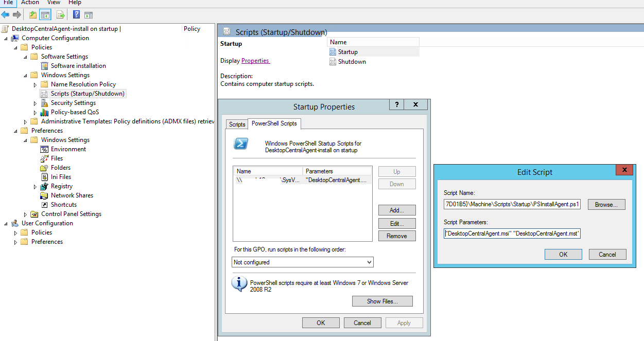Screen dimensions: 644x341
Task: Switch to the PowerShell Scripts tab
Action: coord(273,123)
